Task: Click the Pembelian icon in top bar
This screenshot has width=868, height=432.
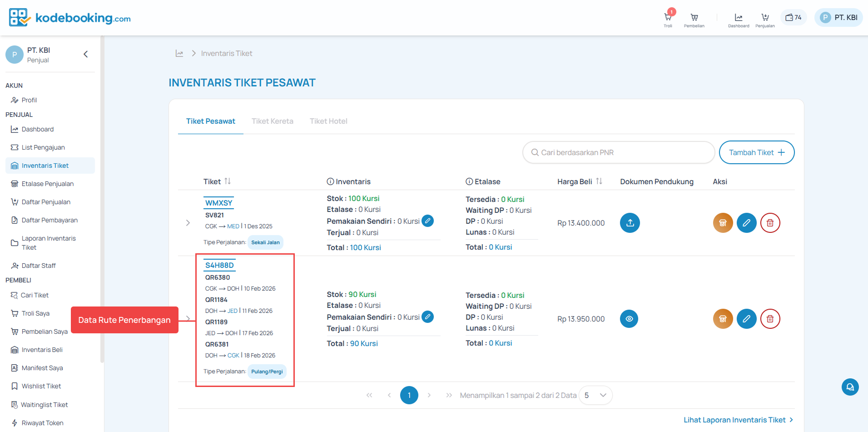Action: pyautogui.click(x=694, y=19)
